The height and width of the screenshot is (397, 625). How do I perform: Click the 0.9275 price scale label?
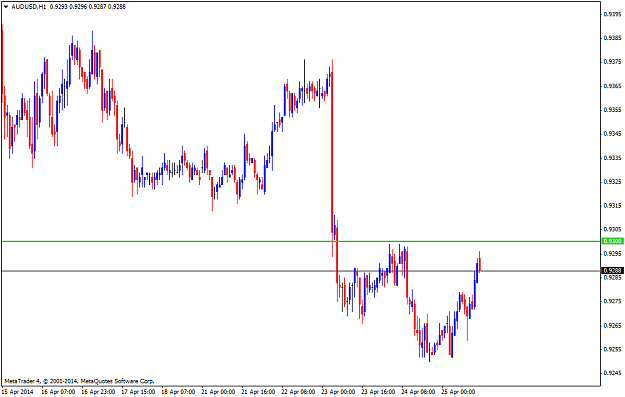pos(613,301)
